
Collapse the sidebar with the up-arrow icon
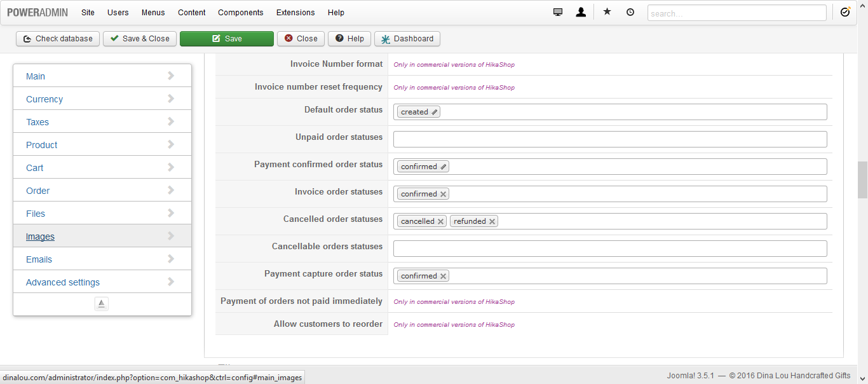[102, 304]
